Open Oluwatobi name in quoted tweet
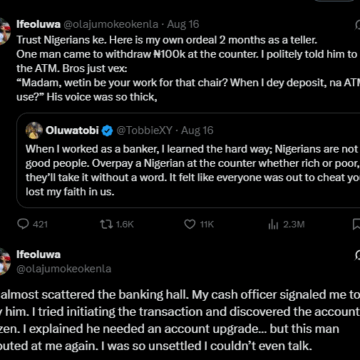This screenshot has height=360, width=360. coord(72,130)
